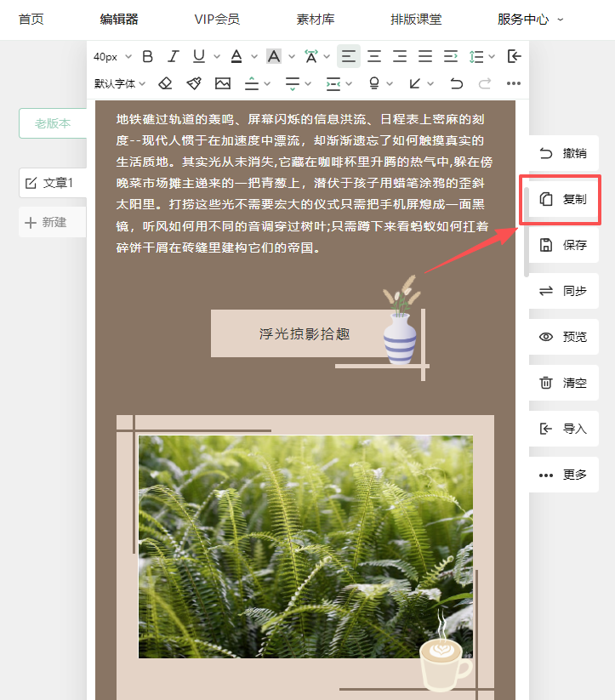Expand the line spacing dropdown arrow
The width and height of the screenshot is (615, 700).
pos(492,57)
